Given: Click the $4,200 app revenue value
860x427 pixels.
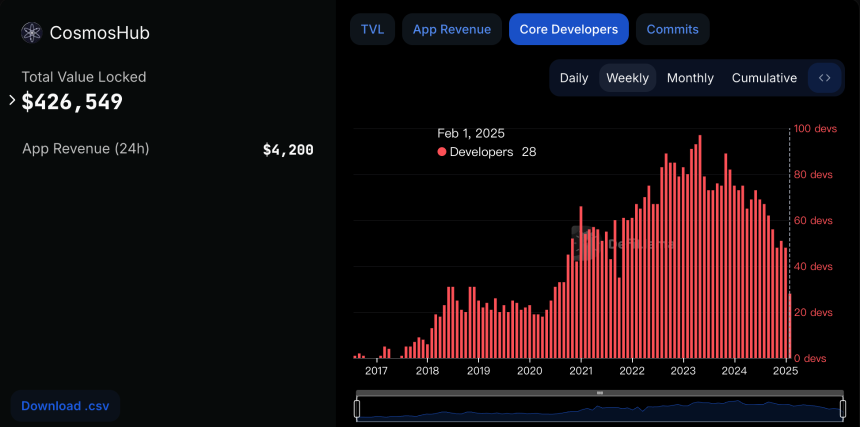Looking at the screenshot, I should coord(288,150).
